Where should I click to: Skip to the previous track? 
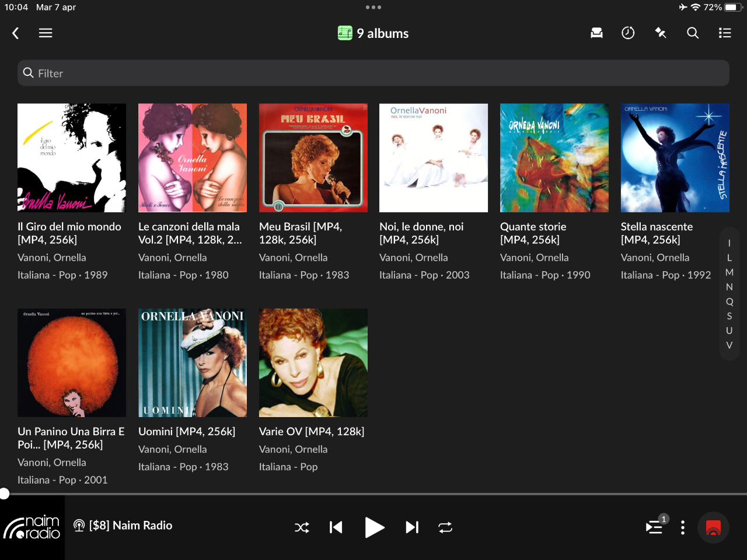pos(336,527)
